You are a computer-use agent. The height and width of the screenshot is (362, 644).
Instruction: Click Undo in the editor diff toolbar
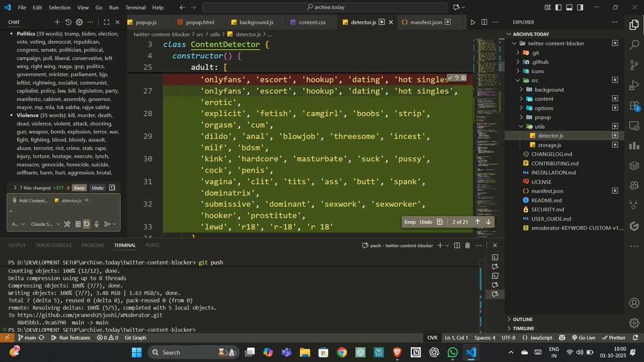pyautogui.click(x=426, y=221)
